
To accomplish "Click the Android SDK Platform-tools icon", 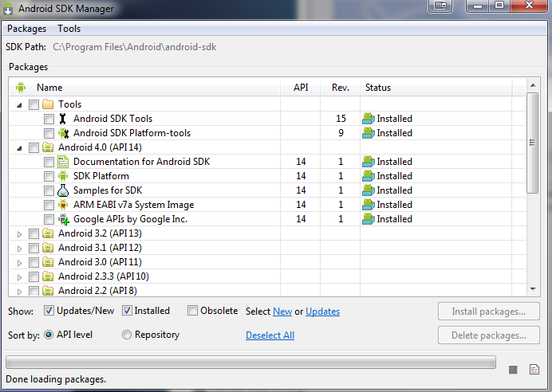I will pyautogui.click(x=63, y=133).
